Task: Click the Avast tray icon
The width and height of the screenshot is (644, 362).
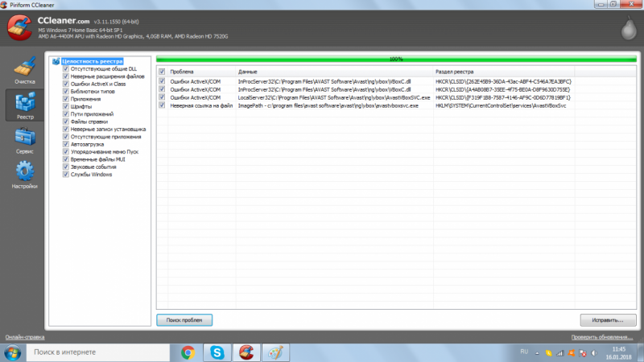Action: point(572,353)
